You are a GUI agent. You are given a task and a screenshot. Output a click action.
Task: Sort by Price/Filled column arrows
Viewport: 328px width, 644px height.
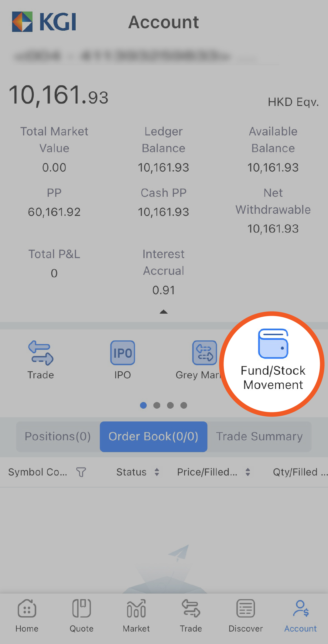(x=248, y=472)
